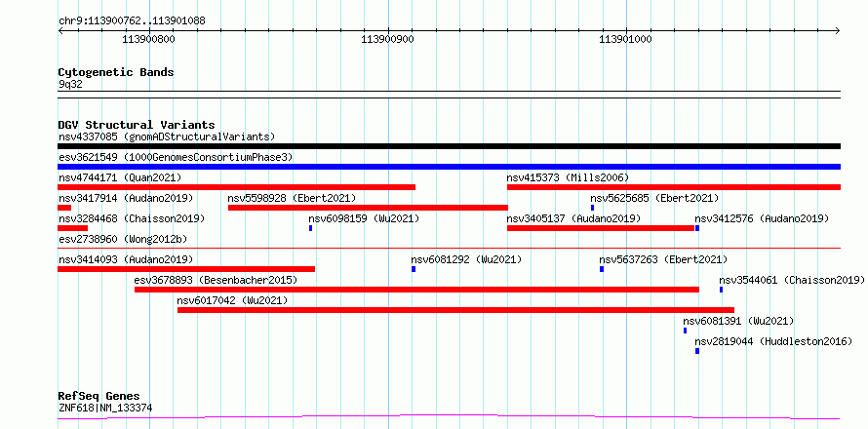Select the red nsv6017042 Wu2021 bar

point(455,310)
